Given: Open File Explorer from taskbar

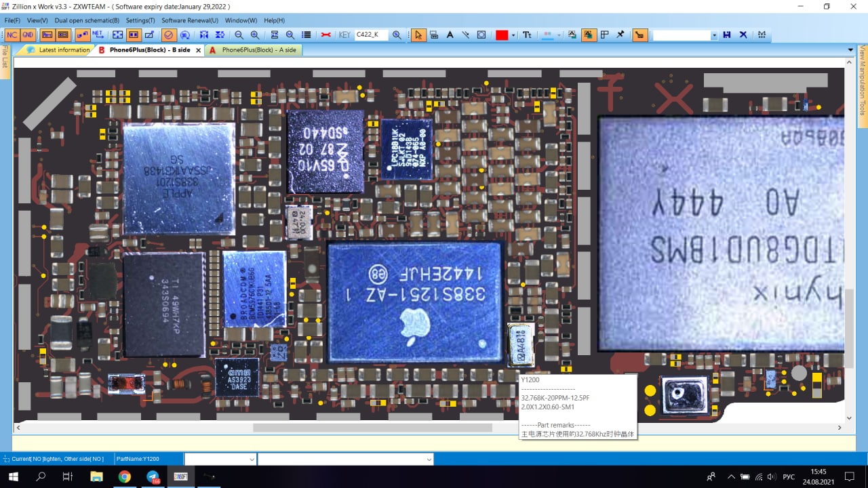Looking at the screenshot, I should pyautogui.click(x=96, y=476).
